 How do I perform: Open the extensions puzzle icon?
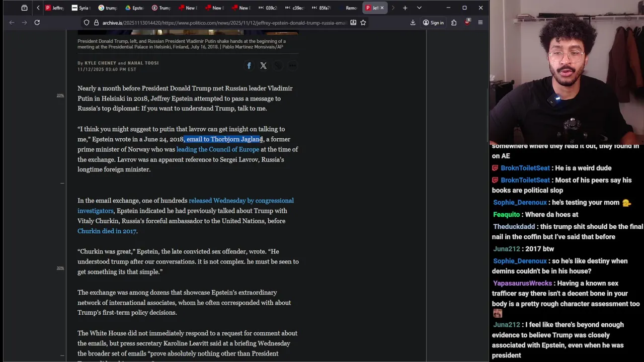[454, 23]
